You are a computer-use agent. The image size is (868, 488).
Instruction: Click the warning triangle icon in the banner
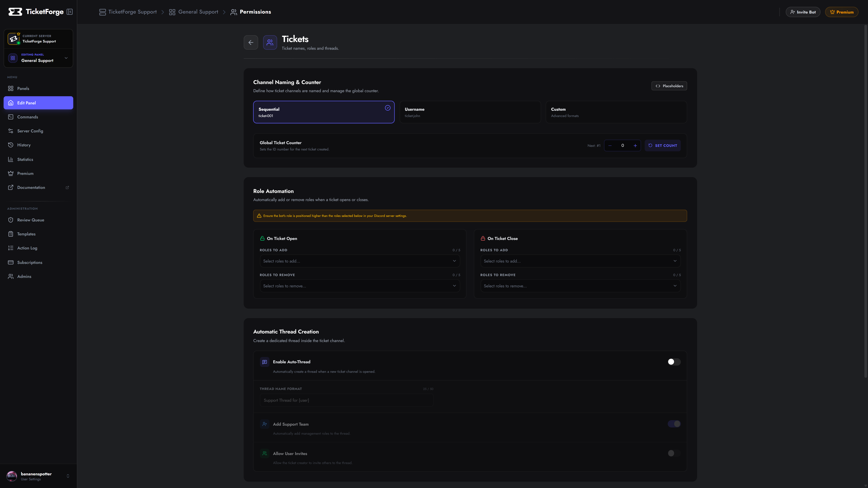coord(259,216)
